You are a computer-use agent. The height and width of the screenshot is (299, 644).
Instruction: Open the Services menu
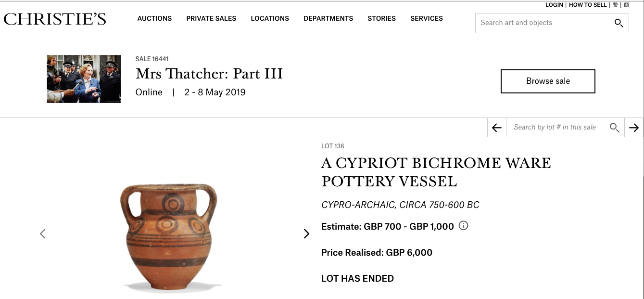427,18
